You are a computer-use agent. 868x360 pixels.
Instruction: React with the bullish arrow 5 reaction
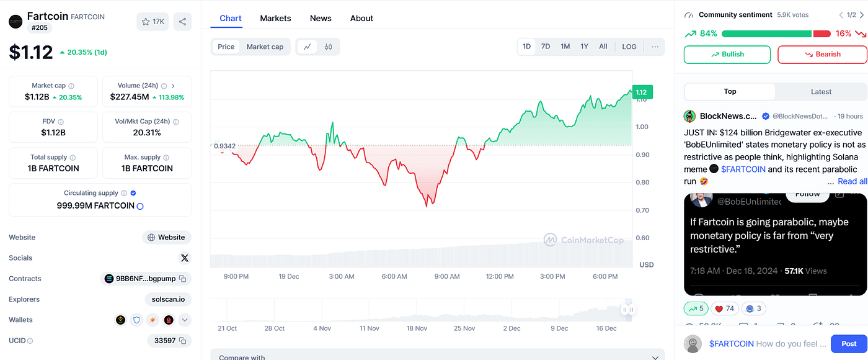coord(696,308)
